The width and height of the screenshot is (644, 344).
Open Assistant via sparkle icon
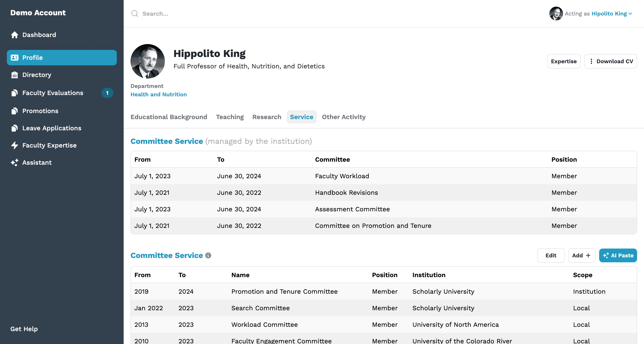pos(15,163)
